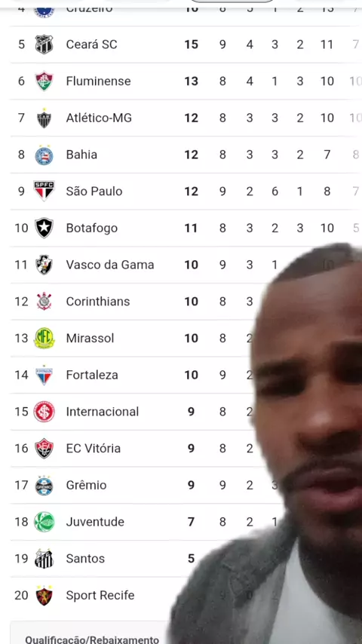Tap the Bahia club crest
362x644 pixels.
(x=44, y=155)
